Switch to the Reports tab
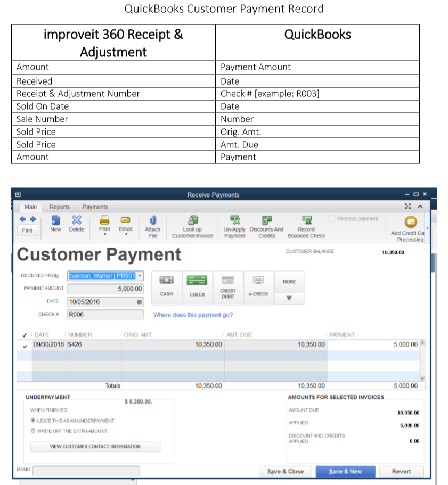Image resolution: width=448 pixels, height=485 pixels. tap(60, 207)
